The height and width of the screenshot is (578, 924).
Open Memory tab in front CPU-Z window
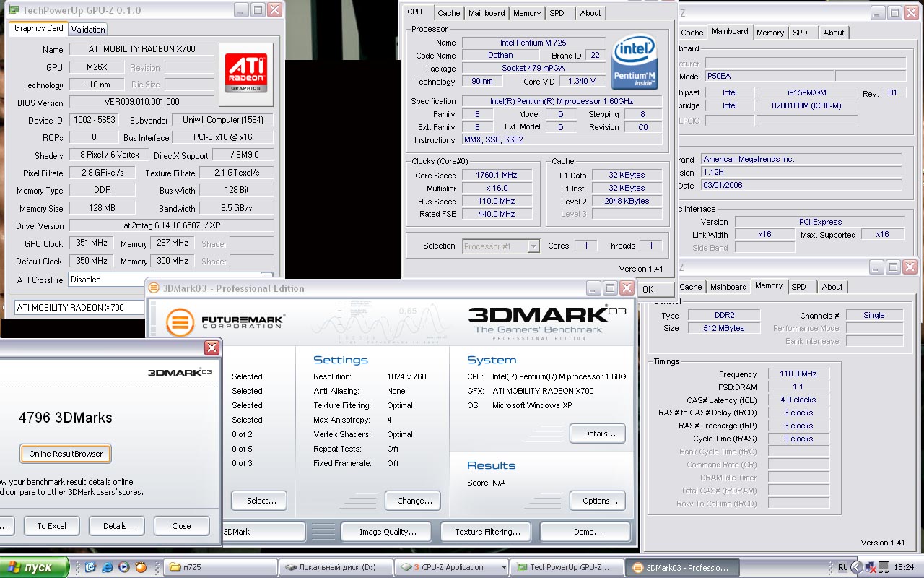[527, 13]
